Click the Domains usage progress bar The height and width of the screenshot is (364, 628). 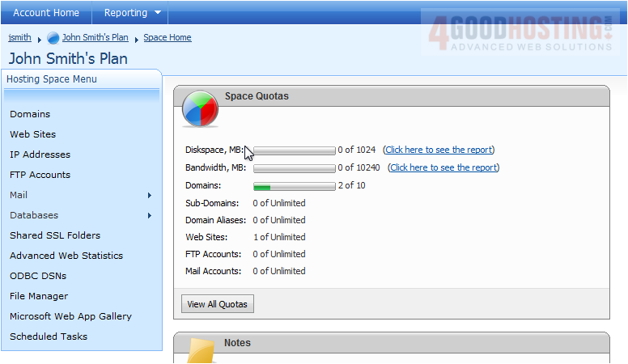[x=295, y=186]
